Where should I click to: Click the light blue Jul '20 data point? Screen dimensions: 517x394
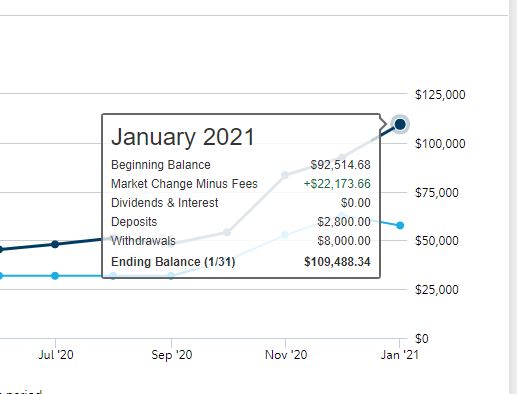click(x=55, y=276)
